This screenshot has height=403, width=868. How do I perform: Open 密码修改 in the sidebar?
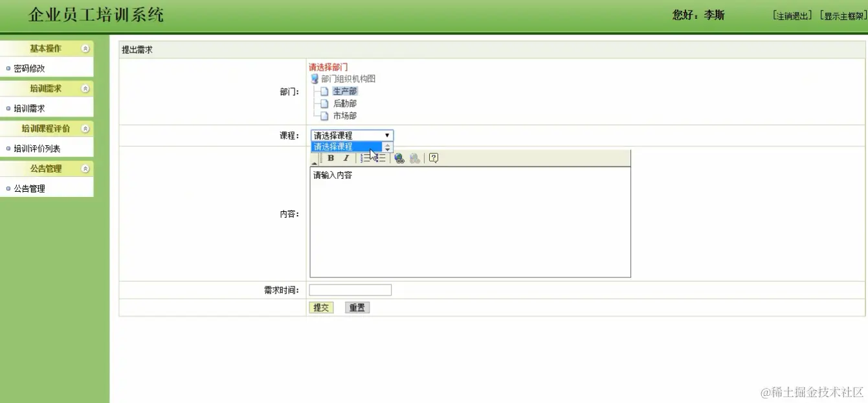tap(29, 69)
